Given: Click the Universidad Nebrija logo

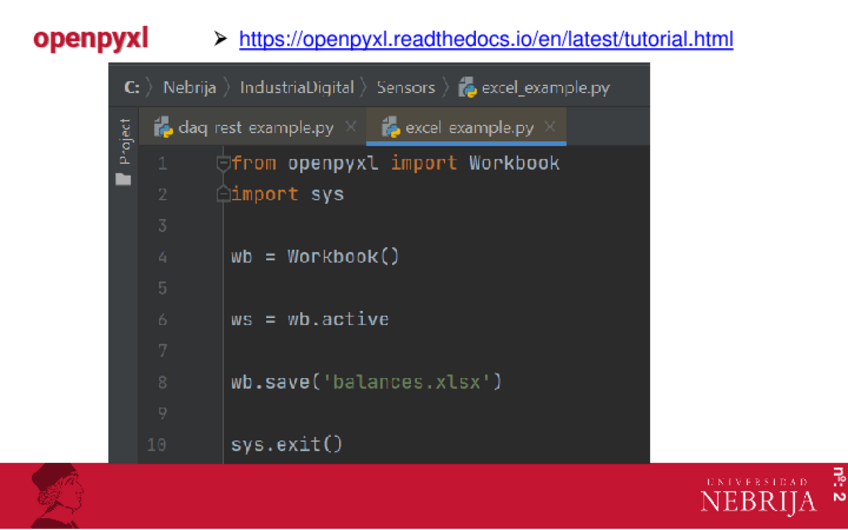Looking at the screenshot, I should tap(758, 496).
